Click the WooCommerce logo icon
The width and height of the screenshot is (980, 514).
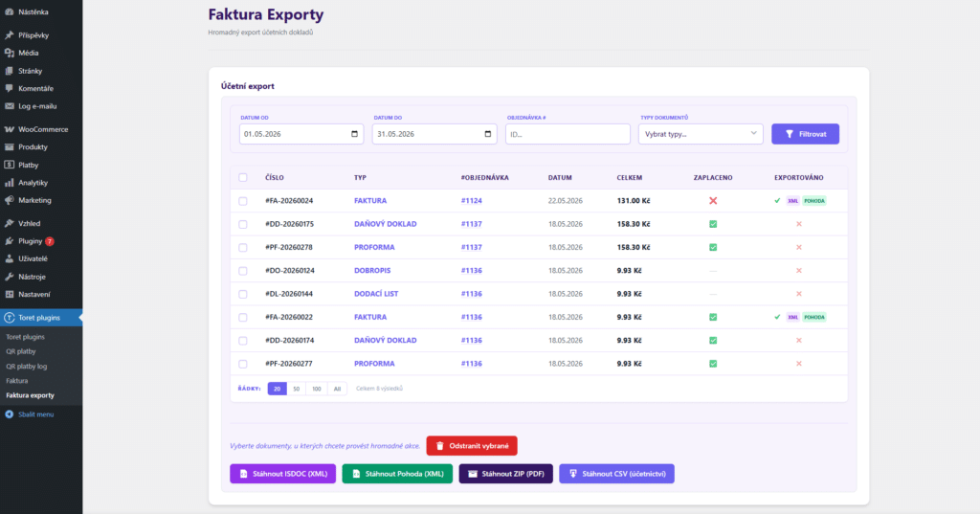tap(10, 129)
